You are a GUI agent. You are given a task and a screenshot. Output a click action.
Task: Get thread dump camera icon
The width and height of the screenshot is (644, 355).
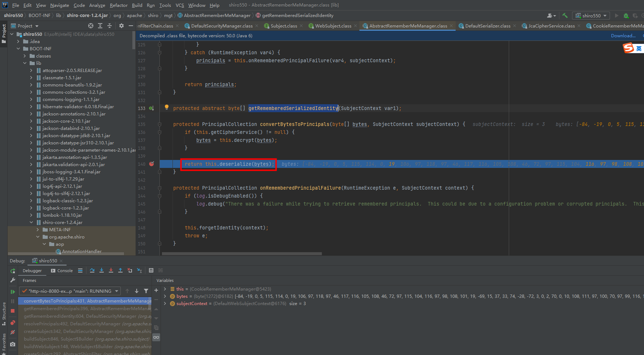pos(13,344)
